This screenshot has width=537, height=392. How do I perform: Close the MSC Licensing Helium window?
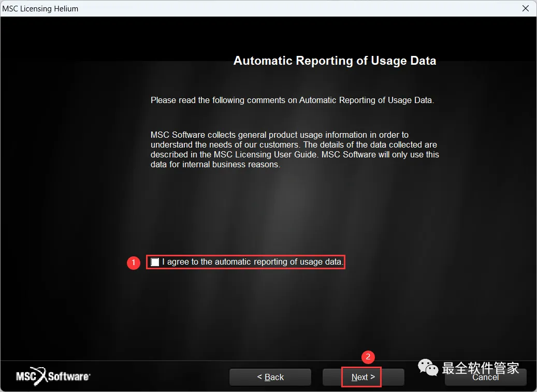[526, 8]
